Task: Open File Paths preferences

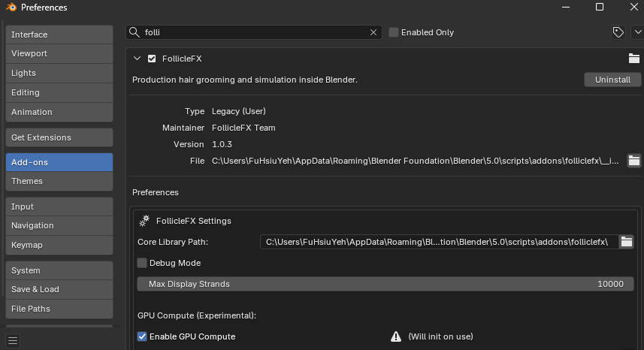Action: pos(59,309)
